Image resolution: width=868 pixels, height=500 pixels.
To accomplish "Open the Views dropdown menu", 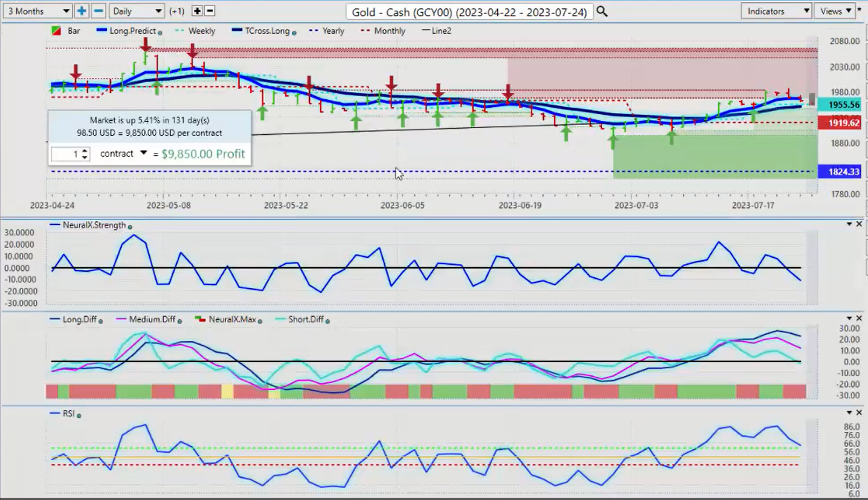I will click(x=834, y=11).
